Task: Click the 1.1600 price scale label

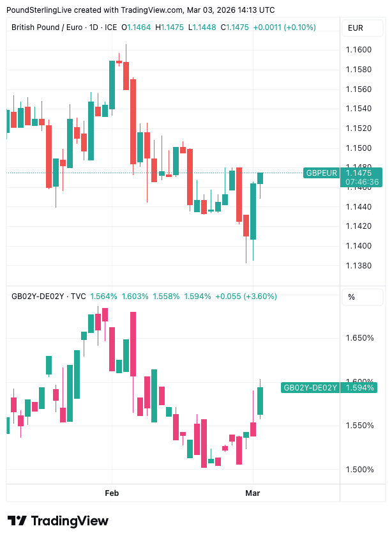Action: point(358,50)
